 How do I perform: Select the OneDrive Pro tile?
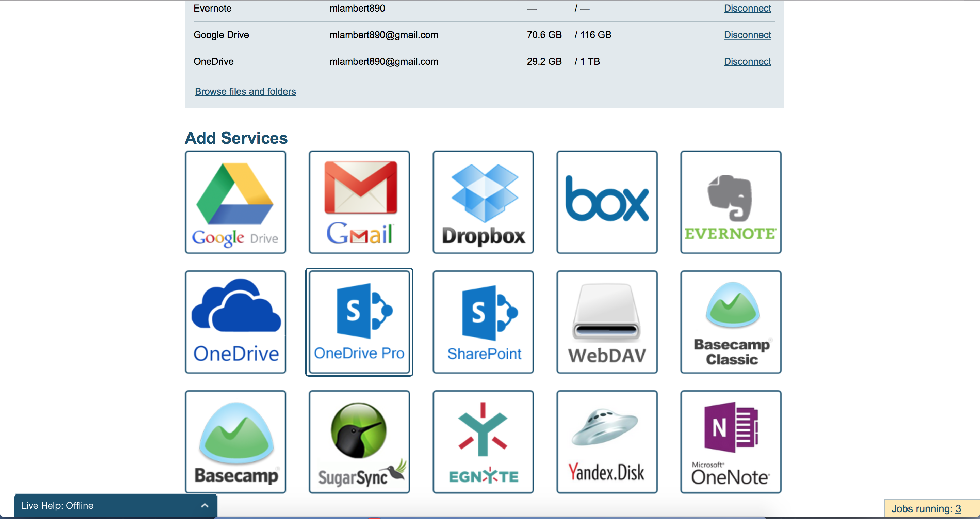pos(359,322)
